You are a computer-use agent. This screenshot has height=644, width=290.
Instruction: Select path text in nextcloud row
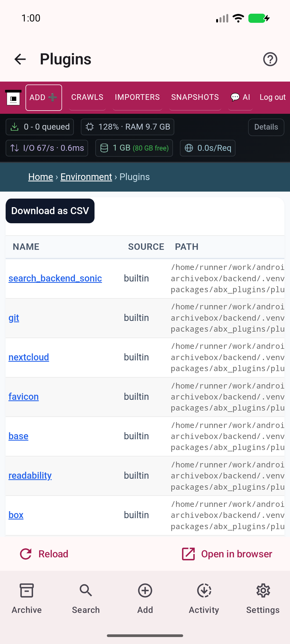pyautogui.click(x=227, y=357)
